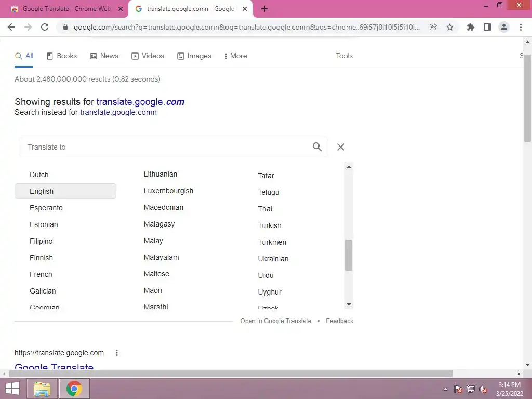
Task: Choose Dutch from the language list
Action: click(39, 175)
